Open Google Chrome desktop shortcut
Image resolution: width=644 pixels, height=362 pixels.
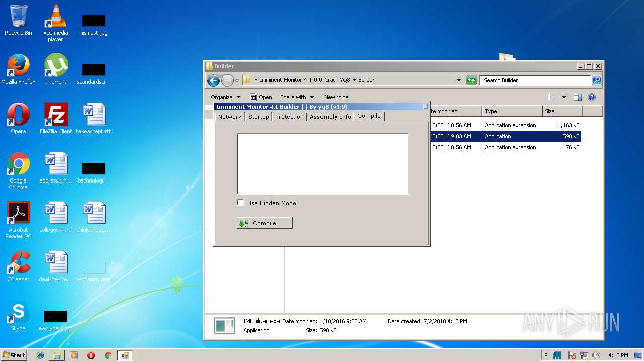click(x=18, y=171)
